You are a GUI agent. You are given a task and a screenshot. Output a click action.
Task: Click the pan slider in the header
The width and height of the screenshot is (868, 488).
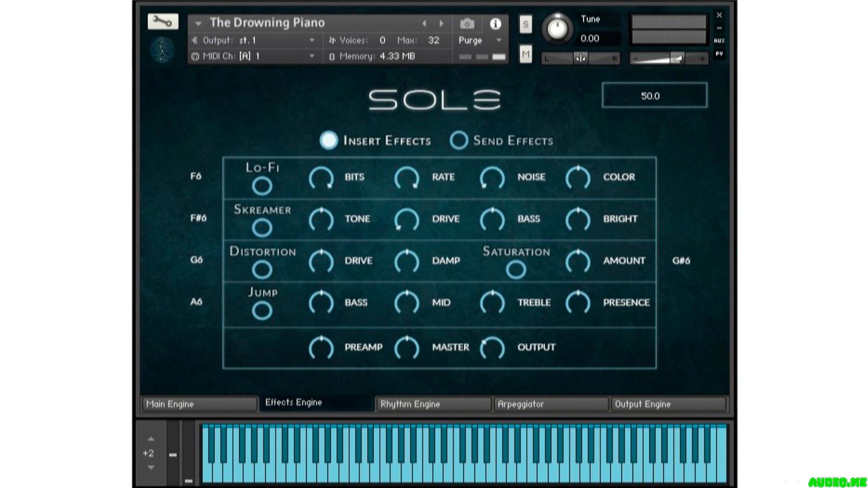click(x=580, y=58)
